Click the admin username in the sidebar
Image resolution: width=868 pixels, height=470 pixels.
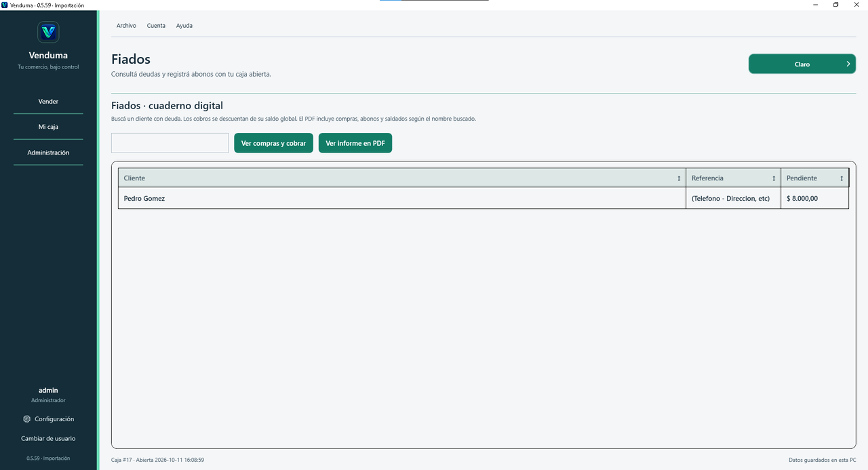pyautogui.click(x=48, y=390)
